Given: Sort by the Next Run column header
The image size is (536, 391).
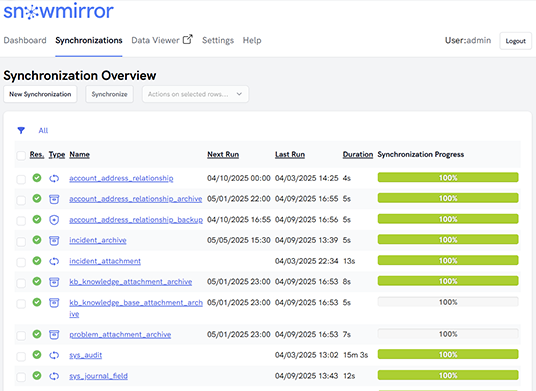Looking at the screenshot, I should (x=223, y=154).
